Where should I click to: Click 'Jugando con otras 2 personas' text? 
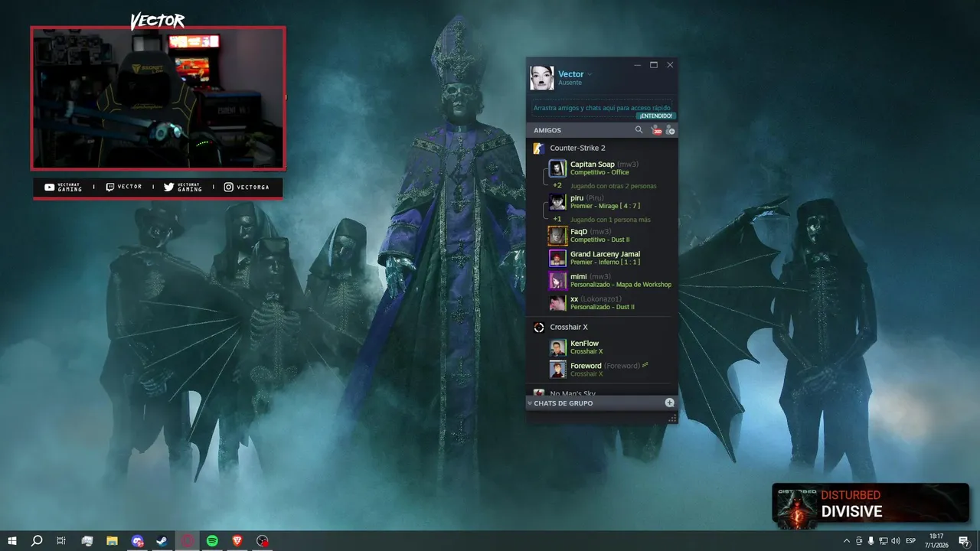pyautogui.click(x=613, y=186)
